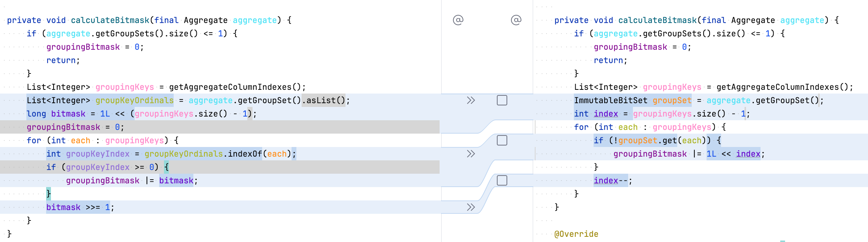The width and height of the screenshot is (868, 242).
Task: Click the ImmutableBitSet type in right pane
Action: pyautogui.click(x=611, y=100)
